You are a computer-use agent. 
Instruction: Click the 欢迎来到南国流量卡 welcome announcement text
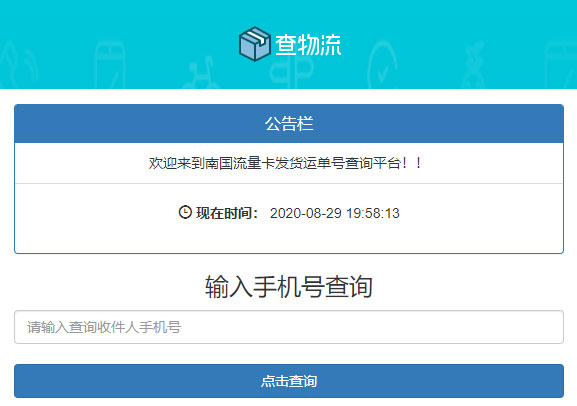[285, 163]
